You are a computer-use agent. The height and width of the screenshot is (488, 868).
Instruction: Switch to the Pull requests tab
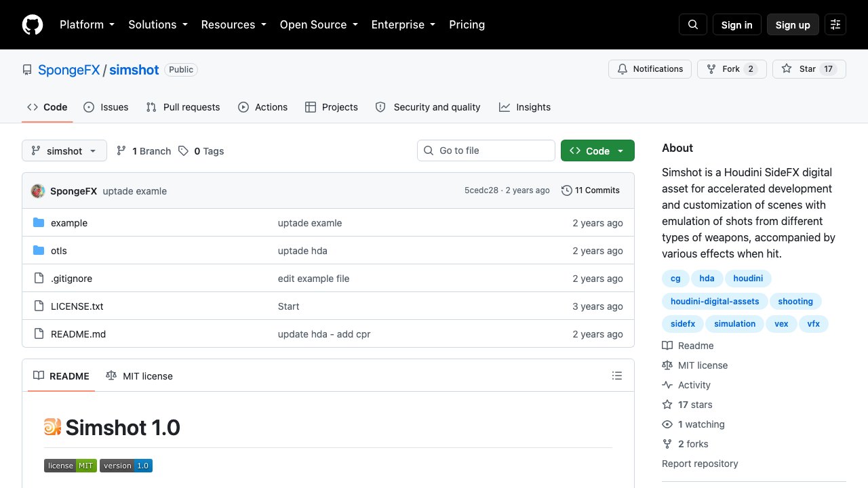click(183, 107)
